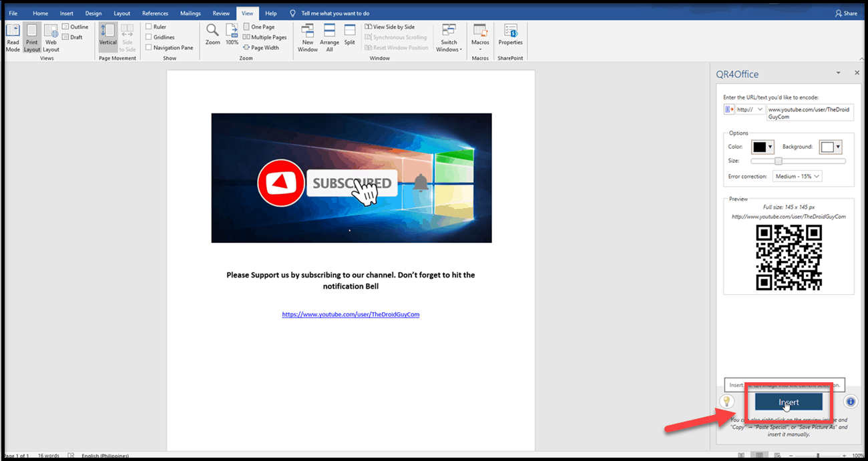Click the Insert button in QR4Office
This screenshot has height=461, width=868.
(788, 401)
